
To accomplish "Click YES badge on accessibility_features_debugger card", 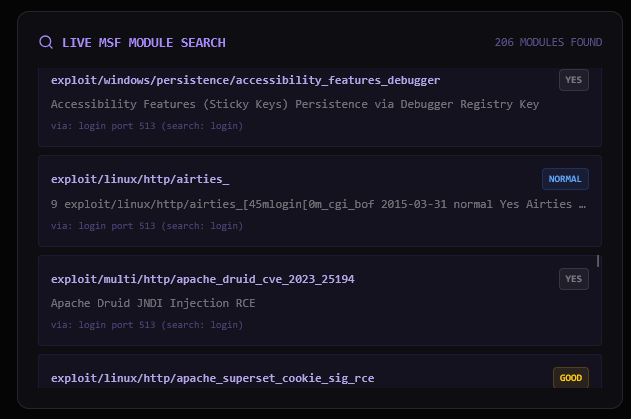I will coord(573,80).
